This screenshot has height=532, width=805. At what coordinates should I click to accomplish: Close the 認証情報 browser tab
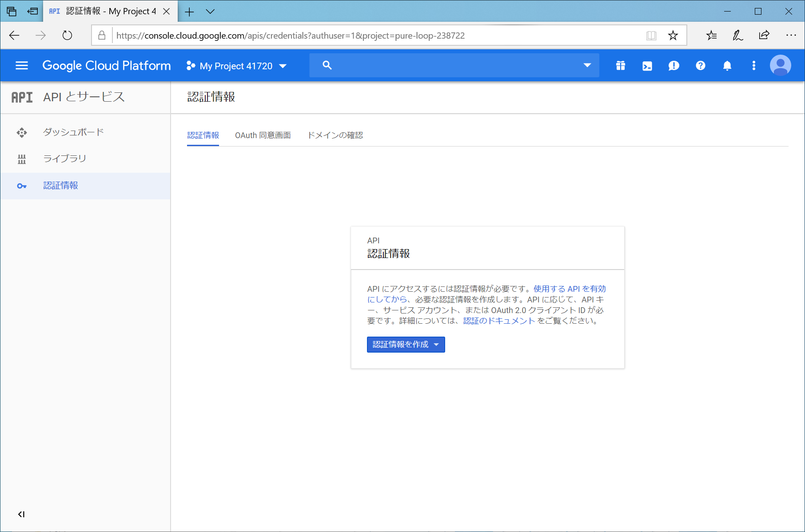pos(167,12)
